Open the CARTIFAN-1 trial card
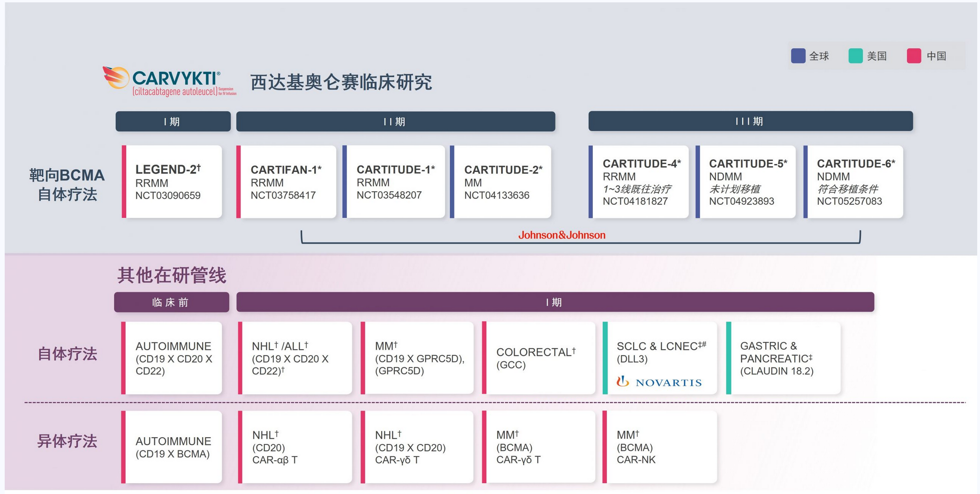980x494 pixels. tap(286, 182)
